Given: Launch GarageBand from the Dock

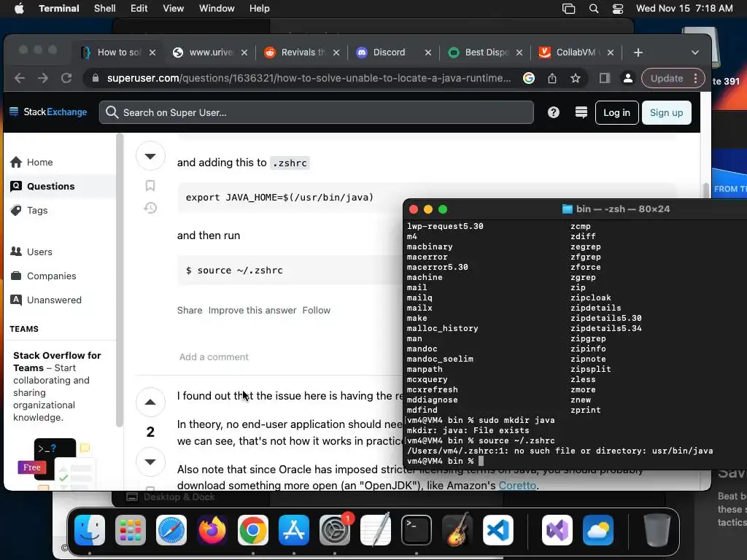Looking at the screenshot, I should coord(457,530).
